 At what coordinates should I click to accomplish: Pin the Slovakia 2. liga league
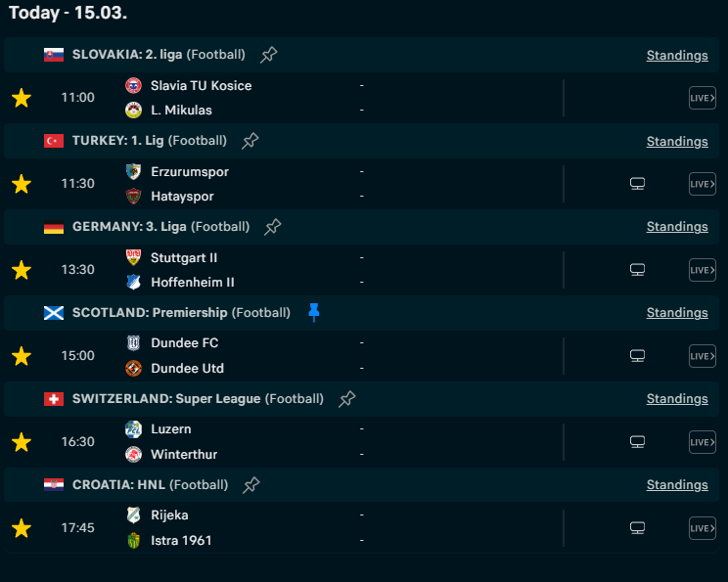click(269, 55)
